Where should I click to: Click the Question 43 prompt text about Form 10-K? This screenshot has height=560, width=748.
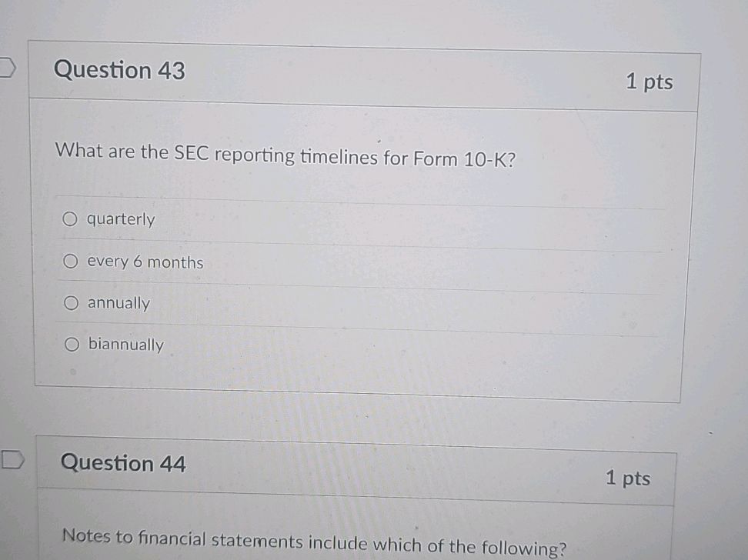tap(285, 154)
